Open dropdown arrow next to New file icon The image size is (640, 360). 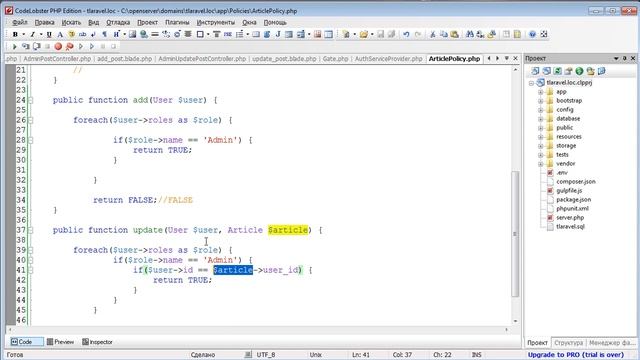point(354,35)
